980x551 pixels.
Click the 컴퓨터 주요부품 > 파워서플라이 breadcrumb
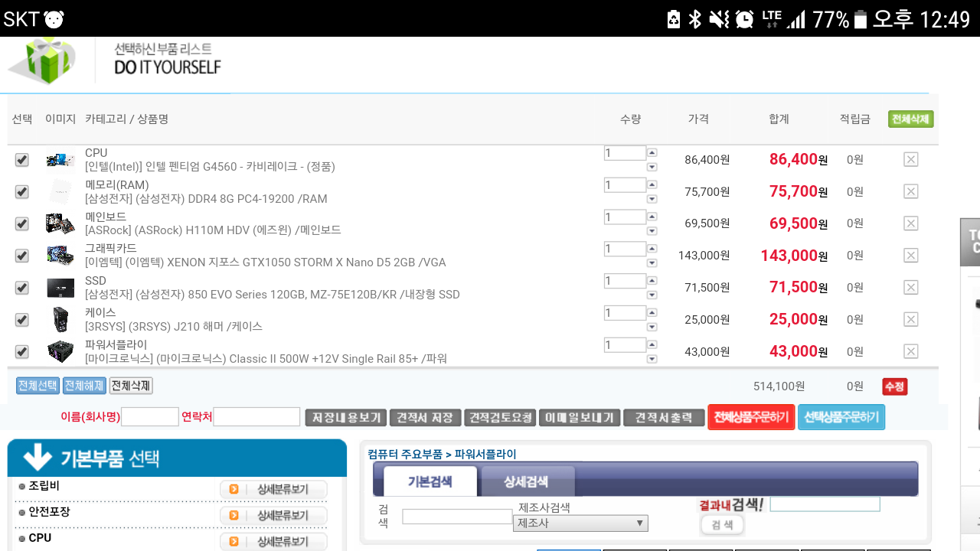pyautogui.click(x=442, y=454)
